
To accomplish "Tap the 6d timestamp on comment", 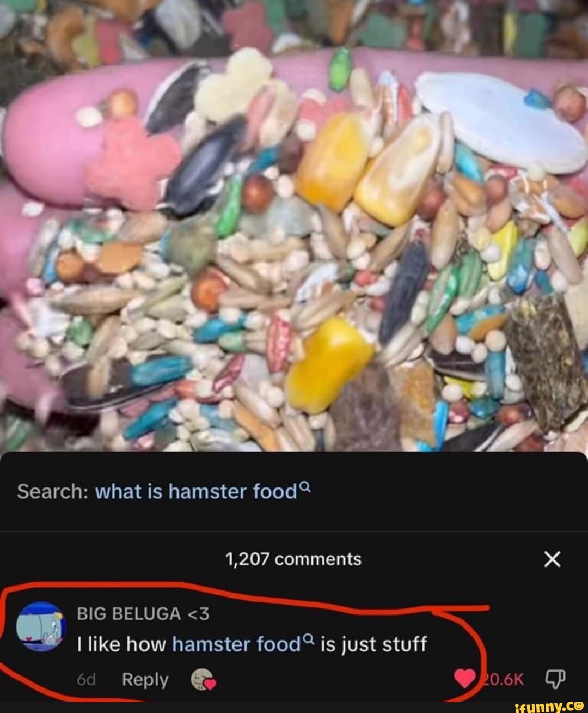I will (85, 680).
